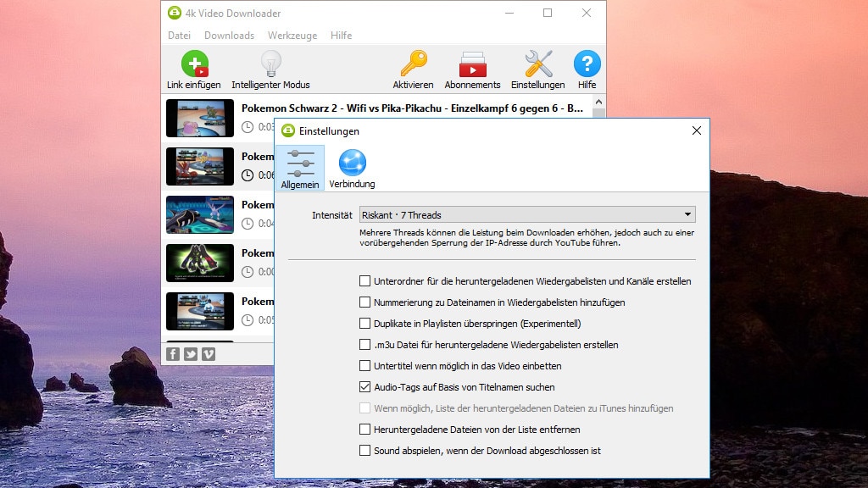Viewport: 868px width, 488px height.
Task: Click the 4k Video Downloader app icon
Action: [175, 13]
